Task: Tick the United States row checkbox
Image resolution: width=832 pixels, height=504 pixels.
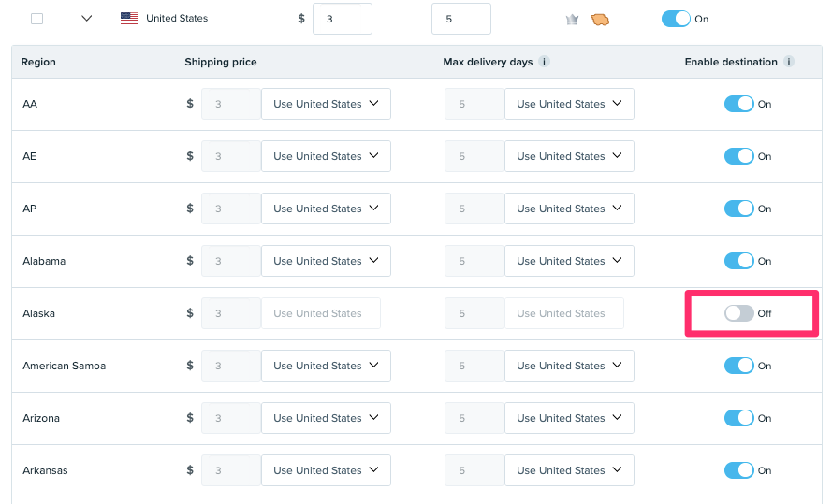Action: click(36, 19)
